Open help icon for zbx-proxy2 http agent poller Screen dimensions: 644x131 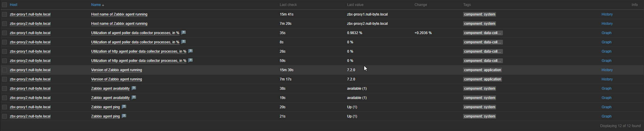[191, 60]
